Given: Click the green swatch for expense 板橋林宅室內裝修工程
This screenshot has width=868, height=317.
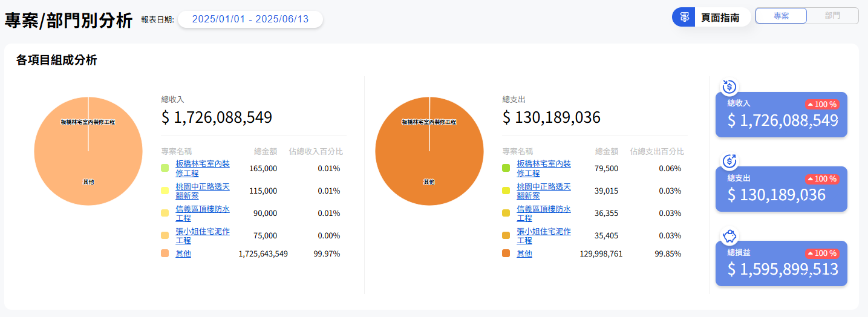Looking at the screenshot, I should click(x=506, y=168).
